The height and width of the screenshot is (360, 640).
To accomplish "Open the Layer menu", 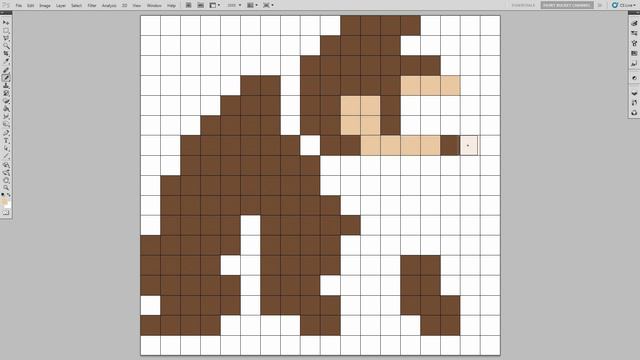I will (60, 6).
